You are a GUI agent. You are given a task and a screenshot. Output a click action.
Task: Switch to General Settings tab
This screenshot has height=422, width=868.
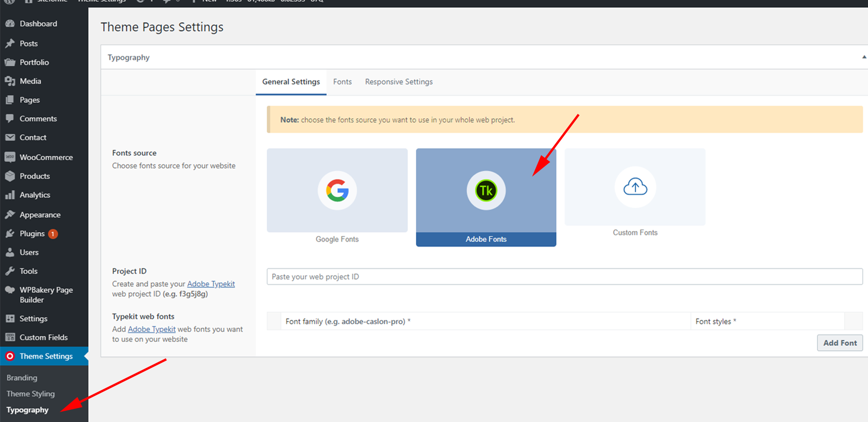291,82
